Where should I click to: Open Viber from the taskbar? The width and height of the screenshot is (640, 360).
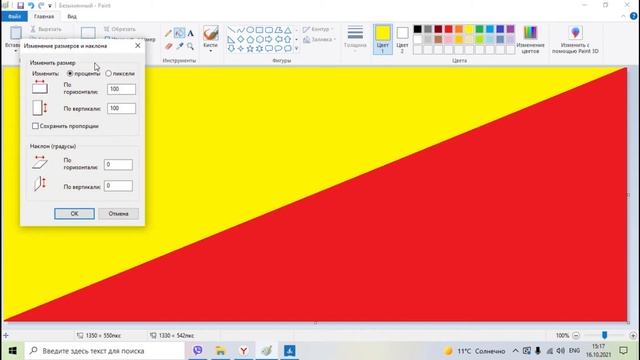click(x=198, y=351)
